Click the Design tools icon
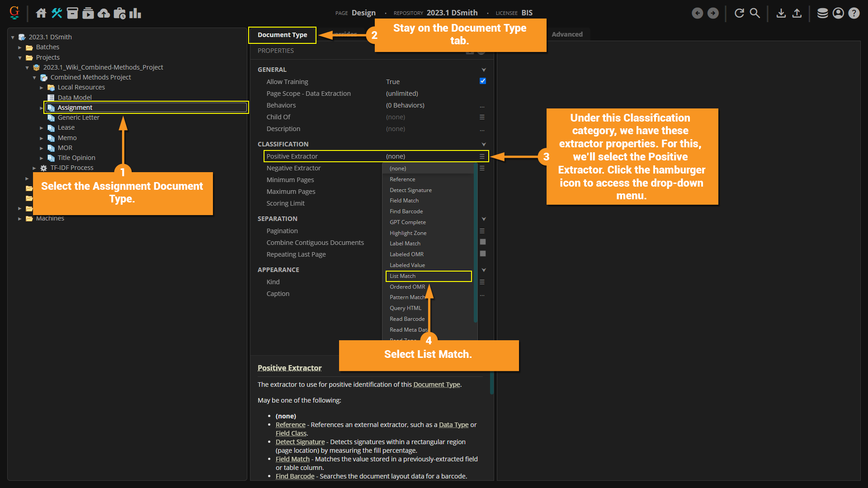868x488 pixels. click(57, 13)
